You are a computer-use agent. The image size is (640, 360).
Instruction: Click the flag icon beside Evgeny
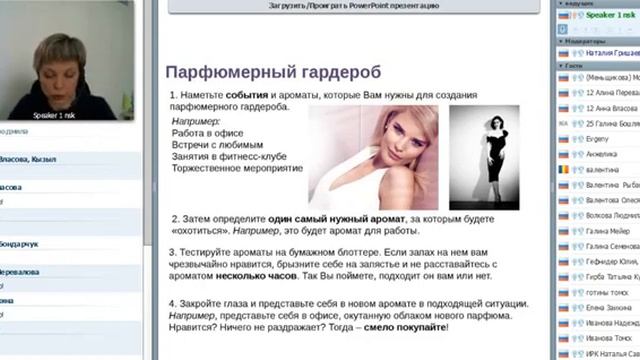tap(564, 140)
